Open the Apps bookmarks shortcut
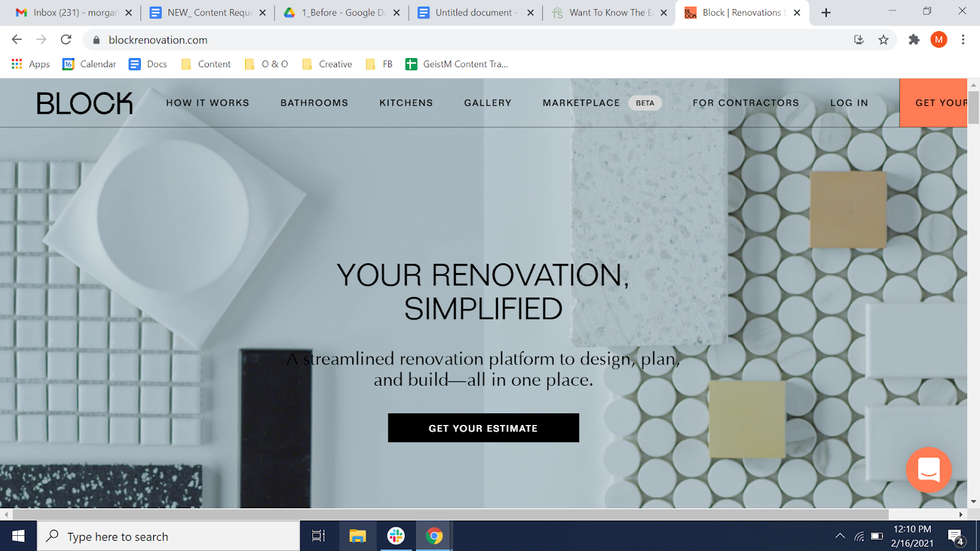The height and width of the screenshot is (551, 980). 31,64
